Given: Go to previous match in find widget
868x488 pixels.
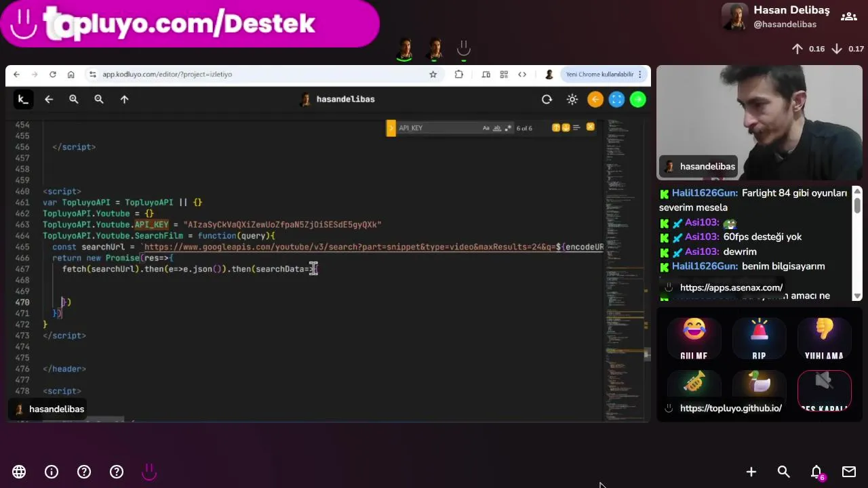Looking at the screenshot, I should (x=556, y=127).
